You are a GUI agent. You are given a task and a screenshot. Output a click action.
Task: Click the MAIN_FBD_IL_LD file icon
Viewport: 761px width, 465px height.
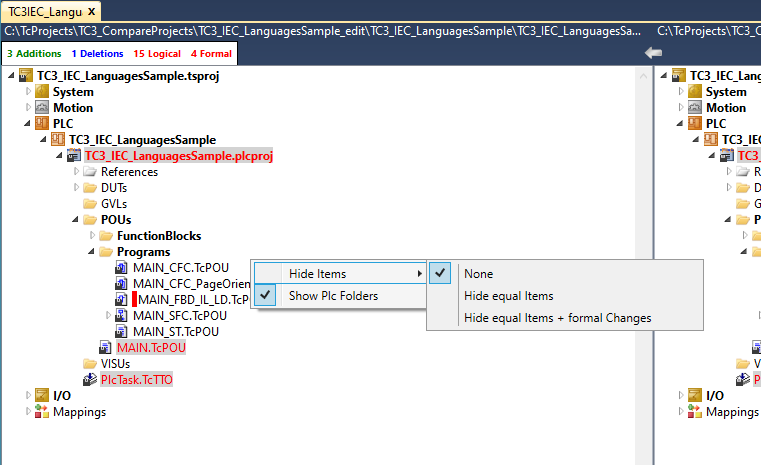[x=121, y=299]
